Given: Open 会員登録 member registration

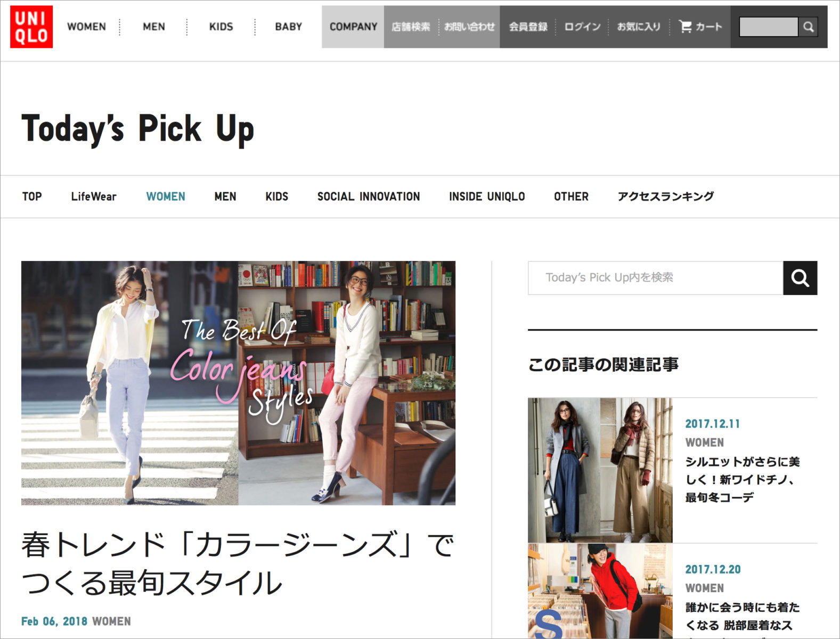Looking at the screenshot, I should coord(528,27).
